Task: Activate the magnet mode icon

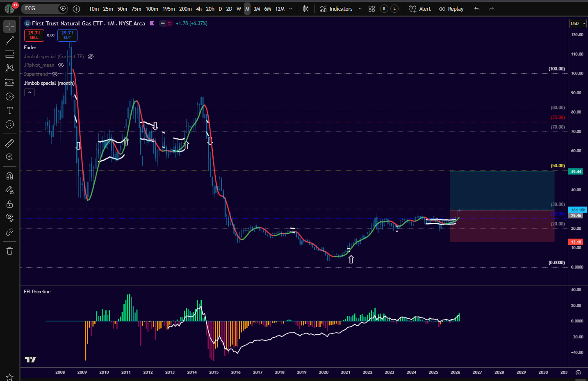Action: (x=10, y=176)
